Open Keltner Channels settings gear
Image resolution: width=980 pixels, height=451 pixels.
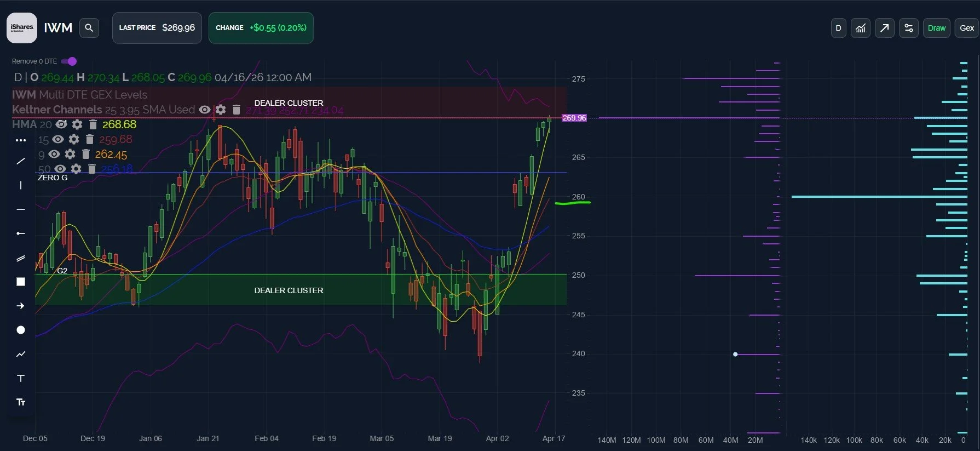221,110
